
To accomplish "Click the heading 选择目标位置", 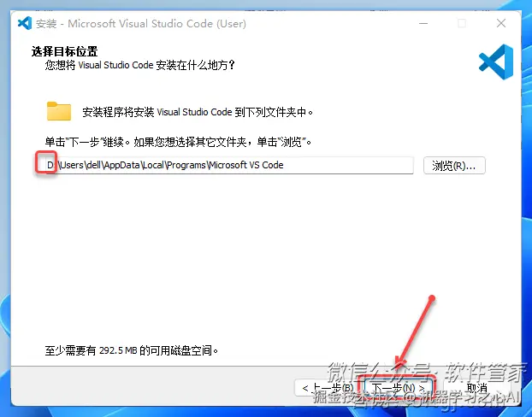I will coord(64,51).
